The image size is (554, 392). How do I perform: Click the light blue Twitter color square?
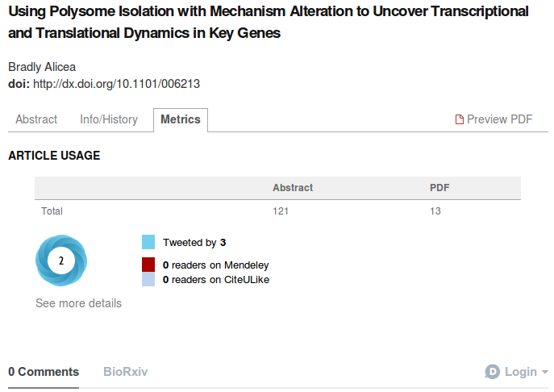coord(148,242)
